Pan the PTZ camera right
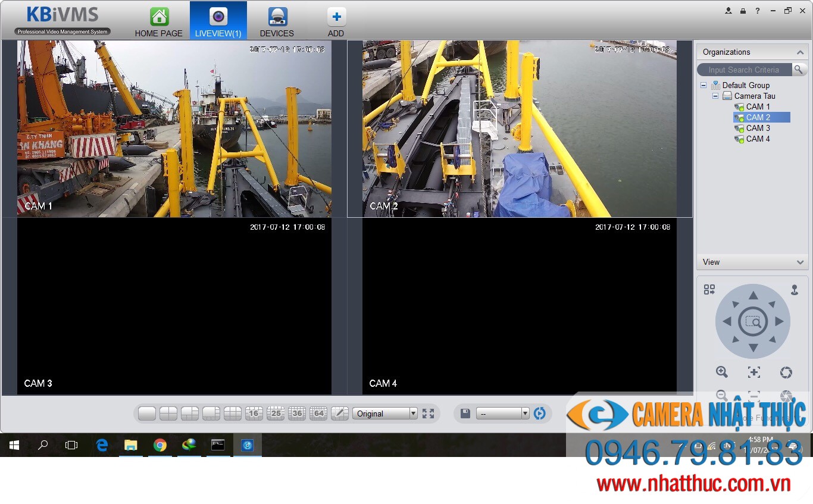Viewport: 813px width, 504px height. [x=779, y=321]
